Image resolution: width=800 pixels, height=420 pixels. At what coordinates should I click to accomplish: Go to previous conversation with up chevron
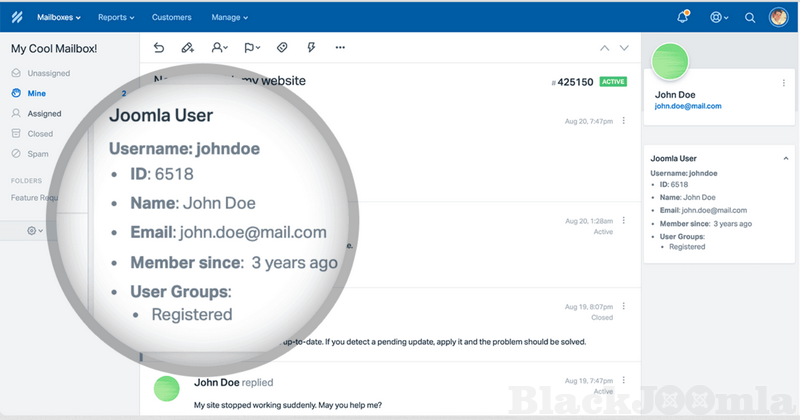(x=604, y=47)
